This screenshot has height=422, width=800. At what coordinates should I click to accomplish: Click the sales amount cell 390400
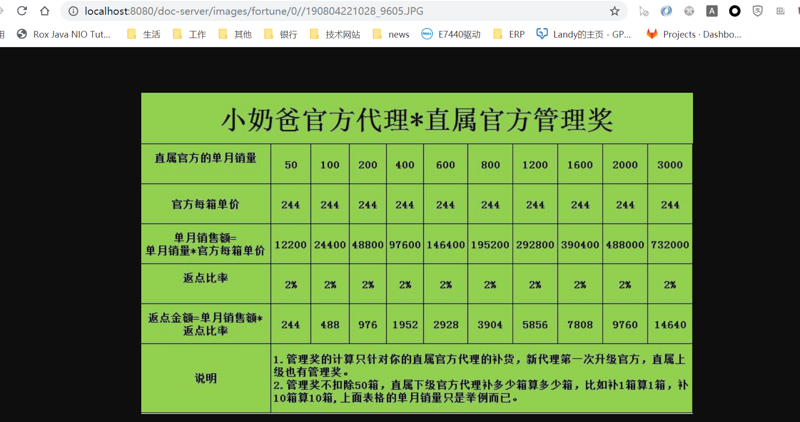(580, 244)
